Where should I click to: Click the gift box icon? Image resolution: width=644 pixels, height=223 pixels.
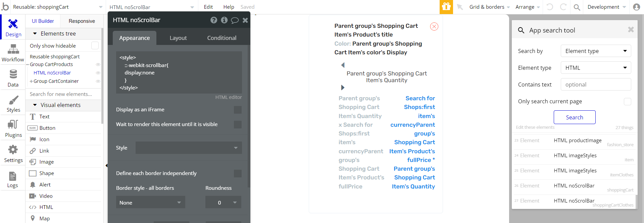[446, 7]
